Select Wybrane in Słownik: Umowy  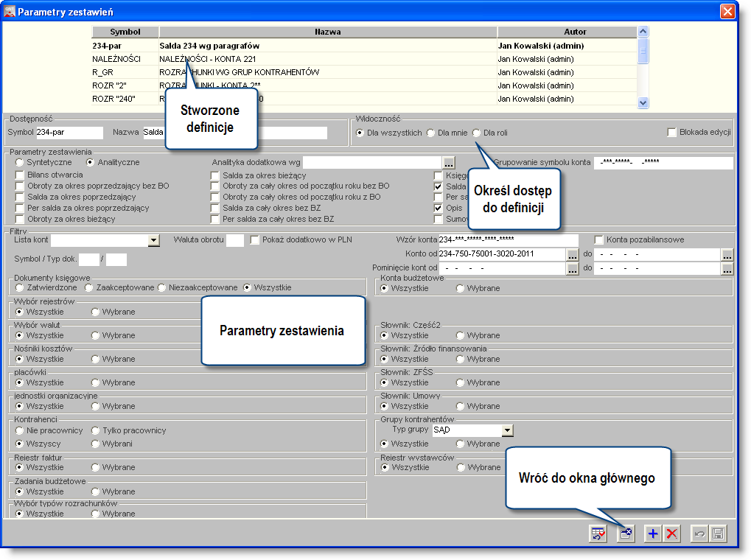point(460,406)
